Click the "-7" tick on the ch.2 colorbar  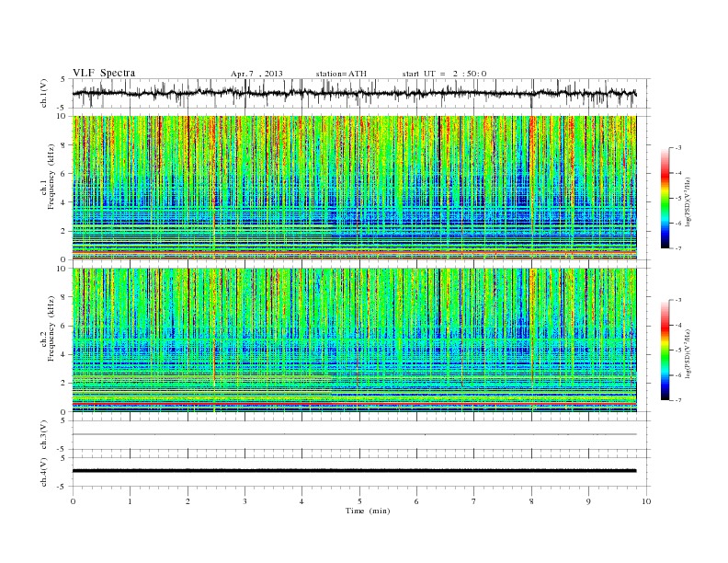678,400
